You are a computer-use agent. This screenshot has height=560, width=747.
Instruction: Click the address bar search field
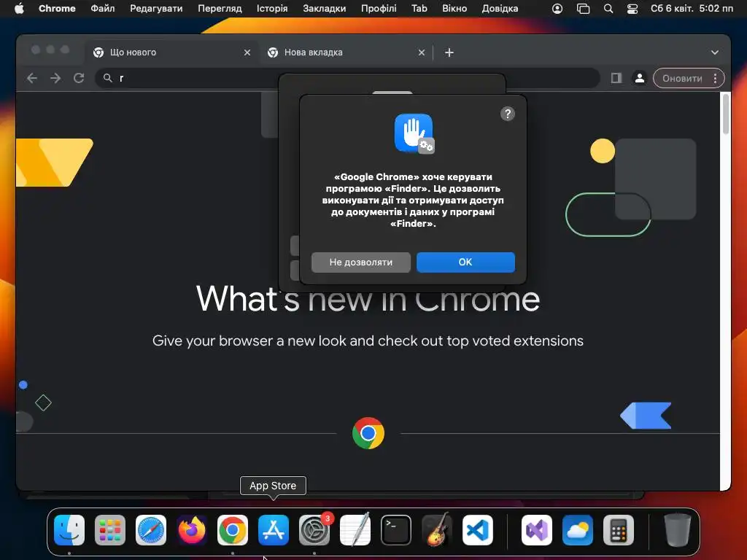[x=347, y=78]
